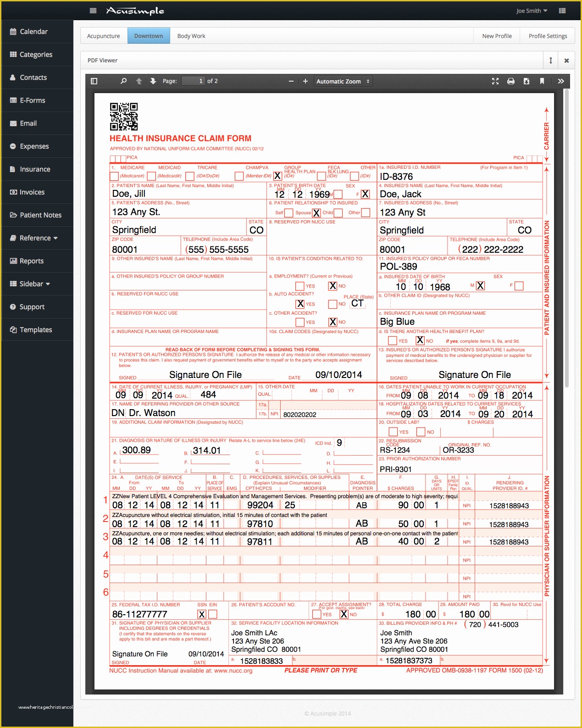Open Calendar from the sidebar

coord(37,32)
